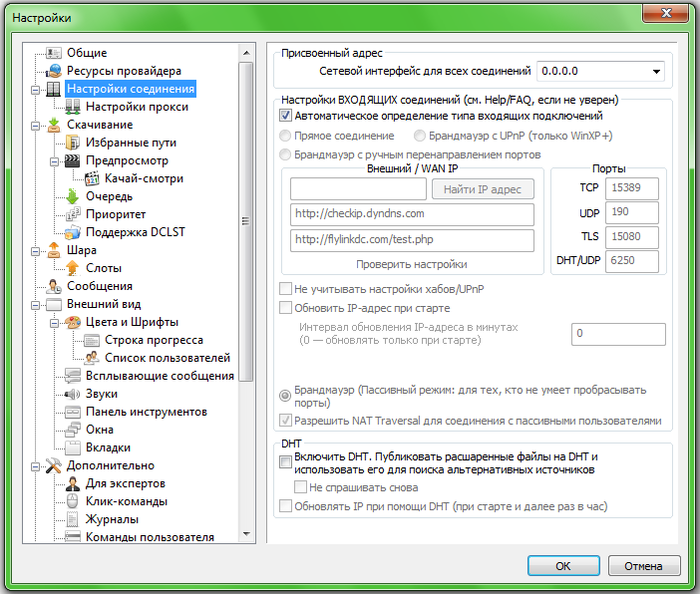Enable the Включить DHT checkbox
The width and height of the screenshot is (700, 594).
(x=287, y=461)
